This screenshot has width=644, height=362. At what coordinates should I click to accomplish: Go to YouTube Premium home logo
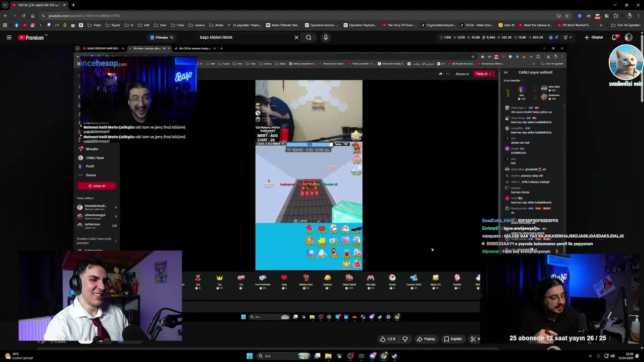pos(31,37)
